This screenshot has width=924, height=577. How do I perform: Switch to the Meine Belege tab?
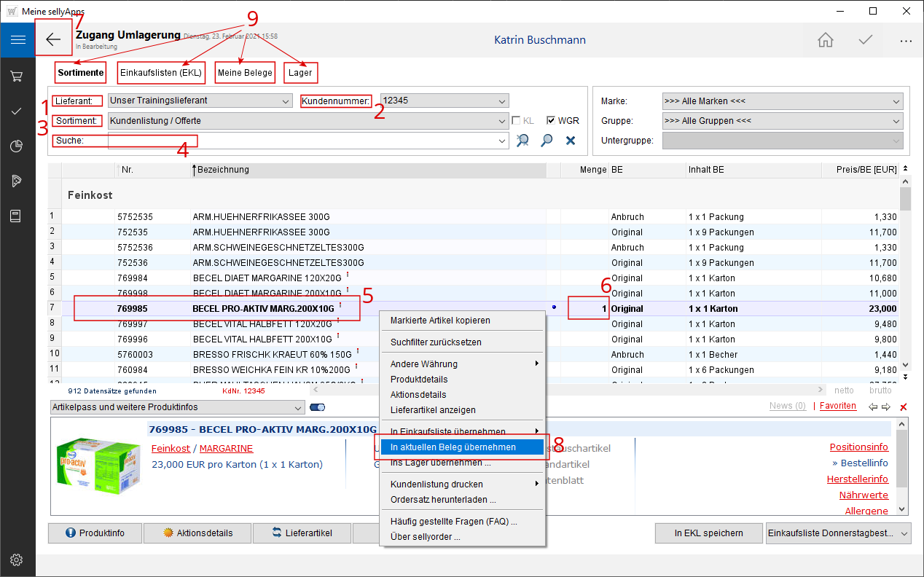coord(245,73)
